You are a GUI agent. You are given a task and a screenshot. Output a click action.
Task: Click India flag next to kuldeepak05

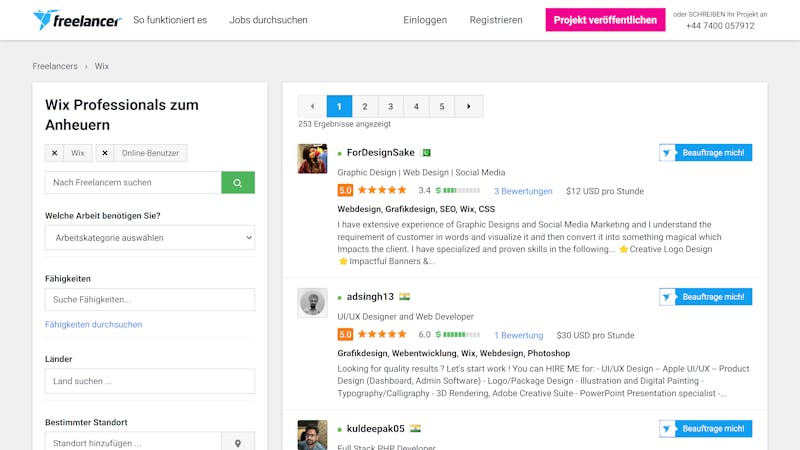tap(415, 429)
